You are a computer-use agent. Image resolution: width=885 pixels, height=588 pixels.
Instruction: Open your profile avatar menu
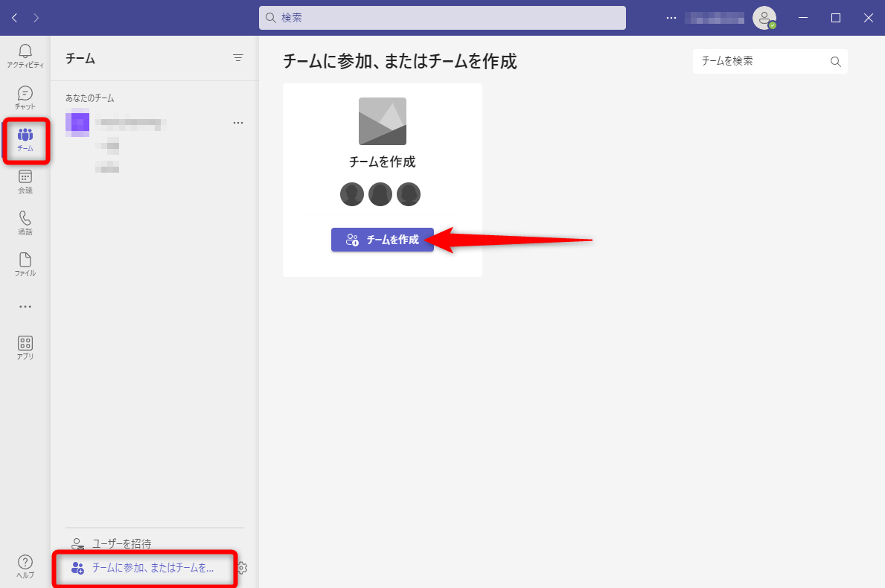765,18
